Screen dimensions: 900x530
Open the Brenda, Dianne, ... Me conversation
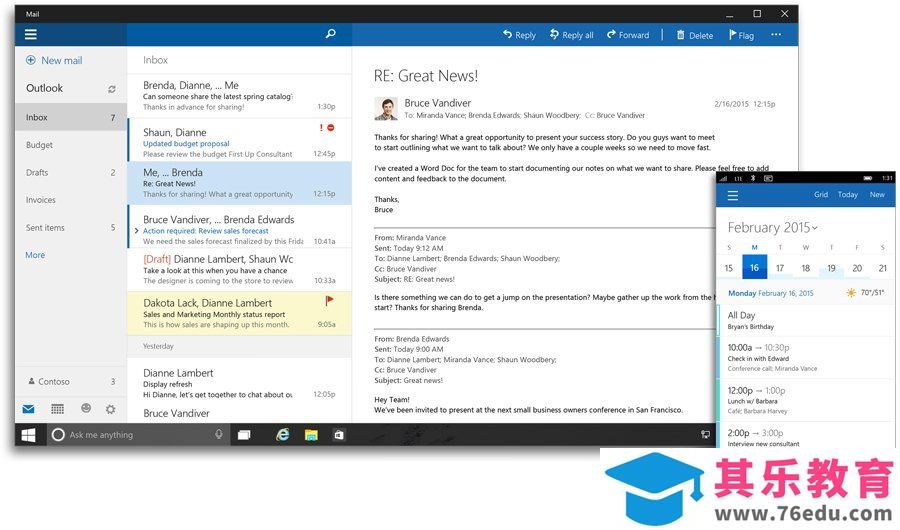(x=239, y=95)
